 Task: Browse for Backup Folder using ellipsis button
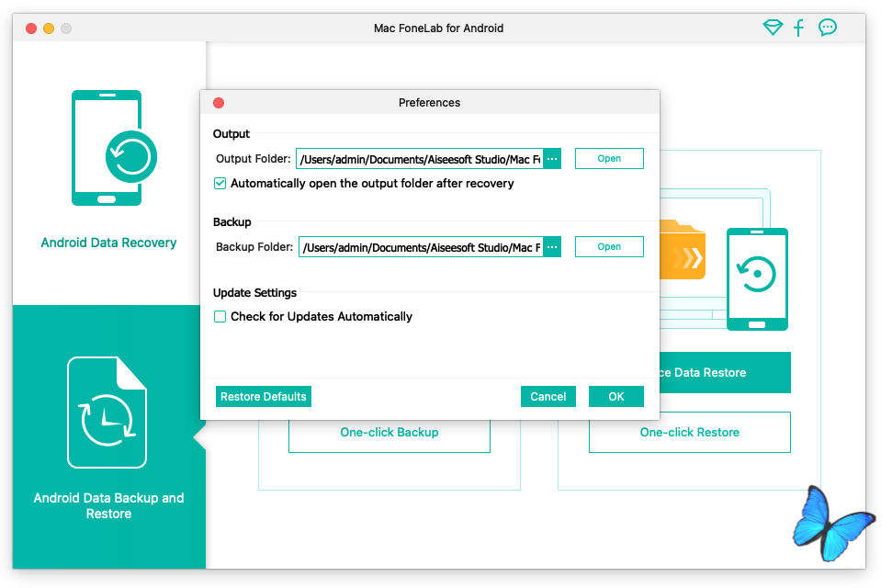point(552,247)
